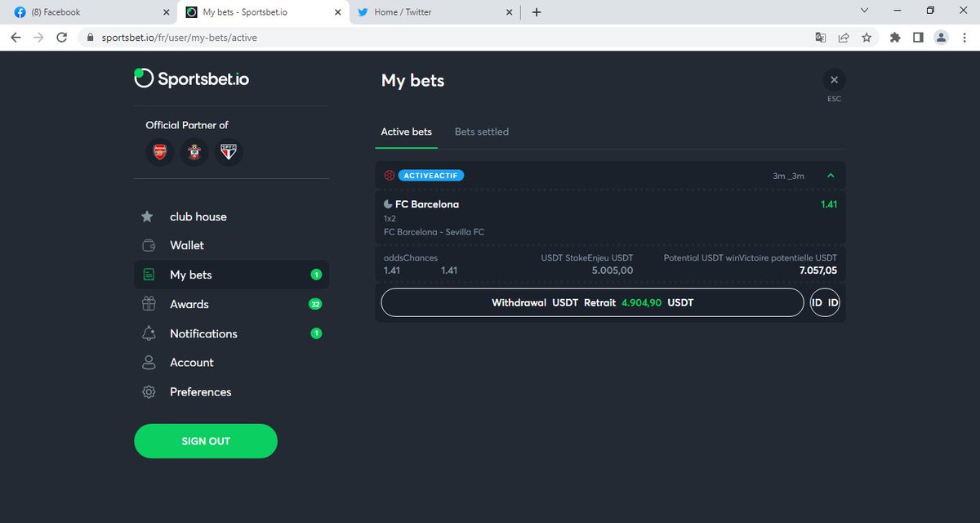Click the share page icon

tap(844, 37)
